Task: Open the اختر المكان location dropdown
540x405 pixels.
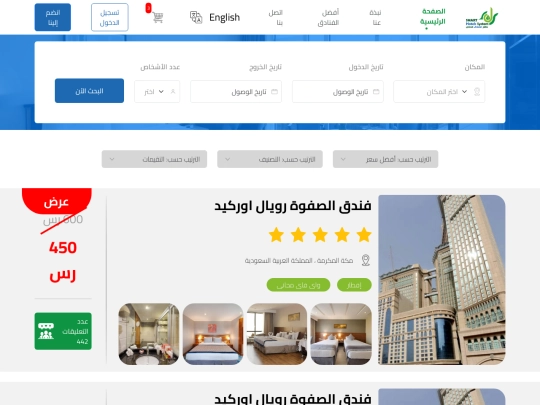Action: point(439,92)
